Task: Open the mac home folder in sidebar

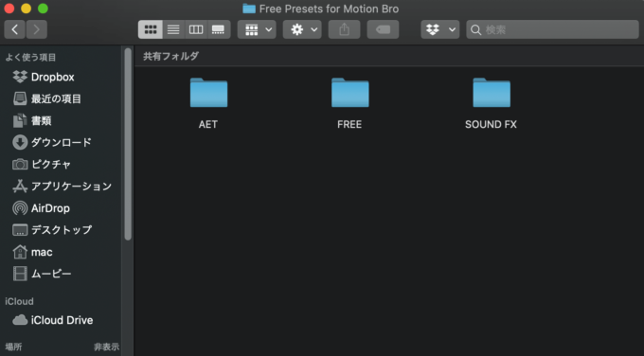Action: pyautogui.click(x=62, y=252)
